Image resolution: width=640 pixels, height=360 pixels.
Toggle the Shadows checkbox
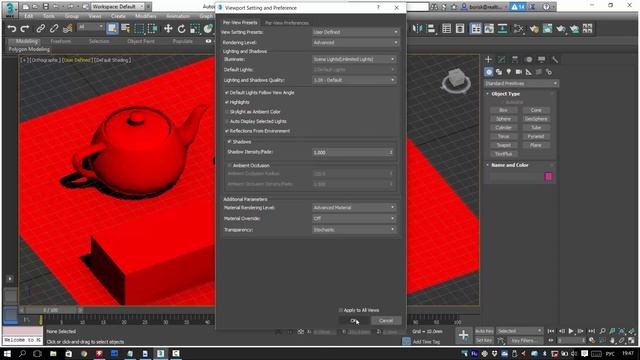tap(229, 141)
